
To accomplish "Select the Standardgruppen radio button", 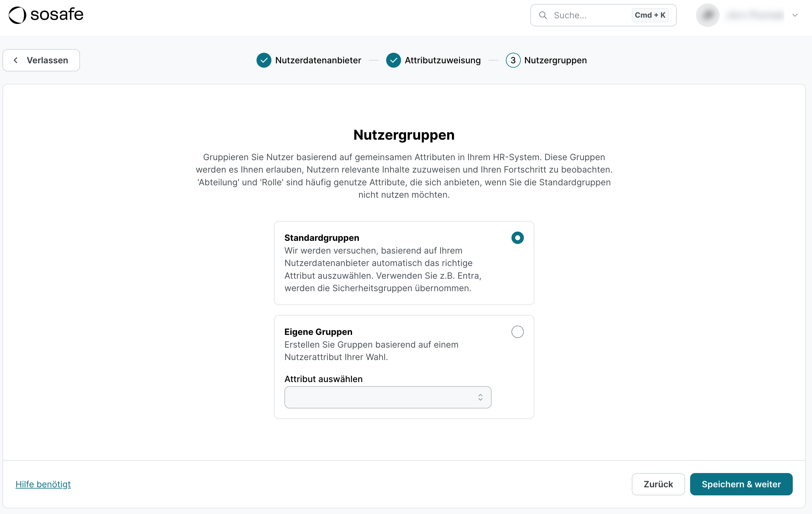I will pyautogui.click(x=517, y=238).
